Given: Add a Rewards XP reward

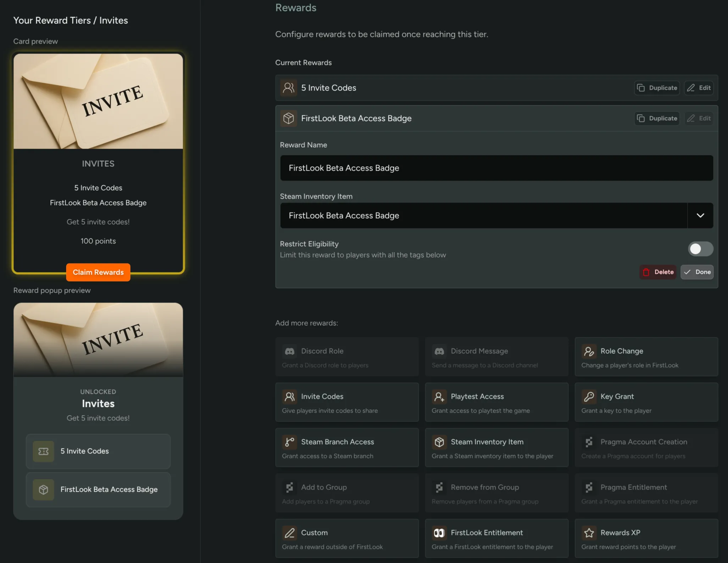Looking at the screenshot, I should (646, 538).
